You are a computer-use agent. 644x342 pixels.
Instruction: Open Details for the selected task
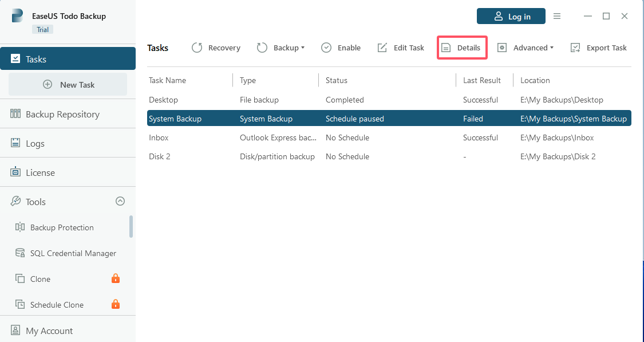tap(462, 48)
